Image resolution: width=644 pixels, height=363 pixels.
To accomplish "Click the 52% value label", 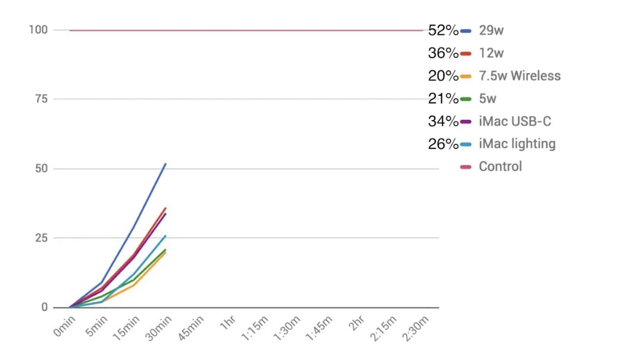I will coord(443,31).
